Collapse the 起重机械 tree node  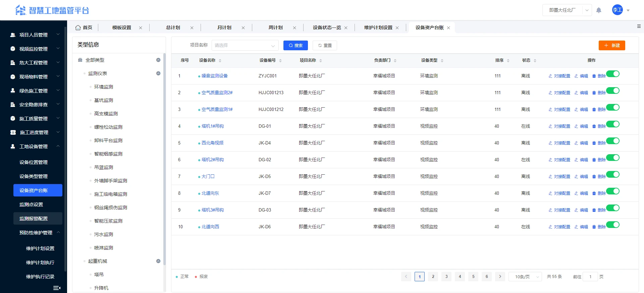point(158,261)
